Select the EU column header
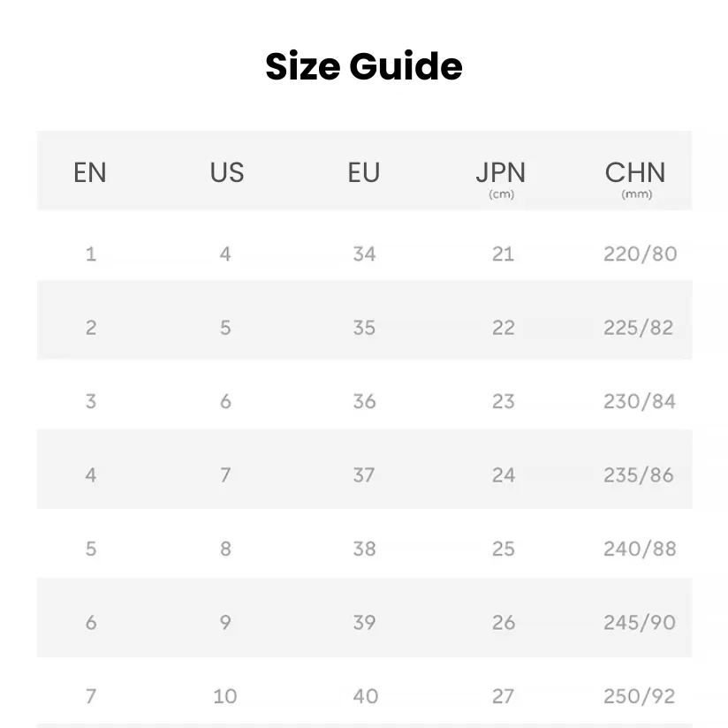Image resolution: width=728 pixels, height=728 pixels. (364, 172)
